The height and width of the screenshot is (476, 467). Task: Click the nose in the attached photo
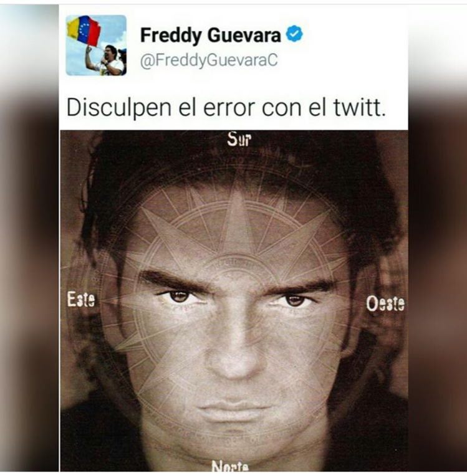pos(234,355)
